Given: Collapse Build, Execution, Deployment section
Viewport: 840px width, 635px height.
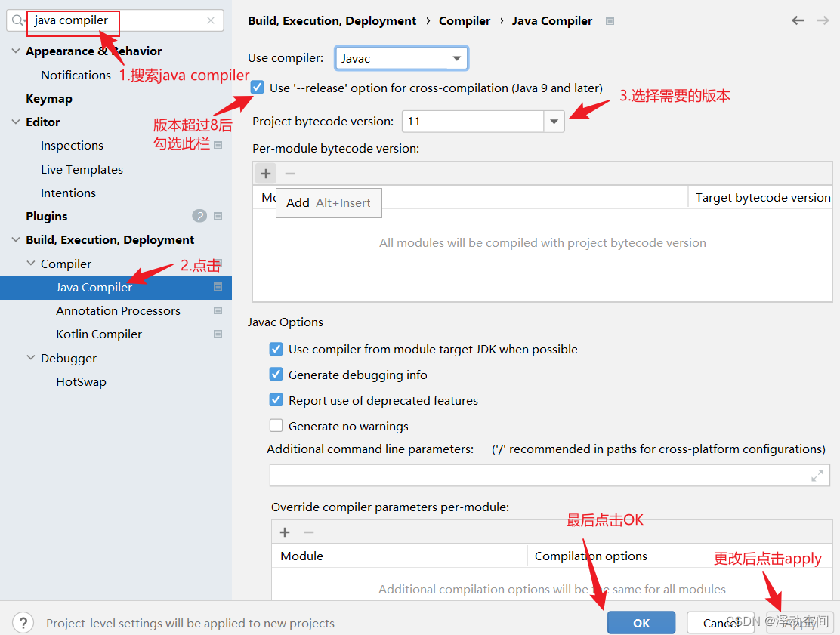Looking at the screenshot, I should coord(16,239).
